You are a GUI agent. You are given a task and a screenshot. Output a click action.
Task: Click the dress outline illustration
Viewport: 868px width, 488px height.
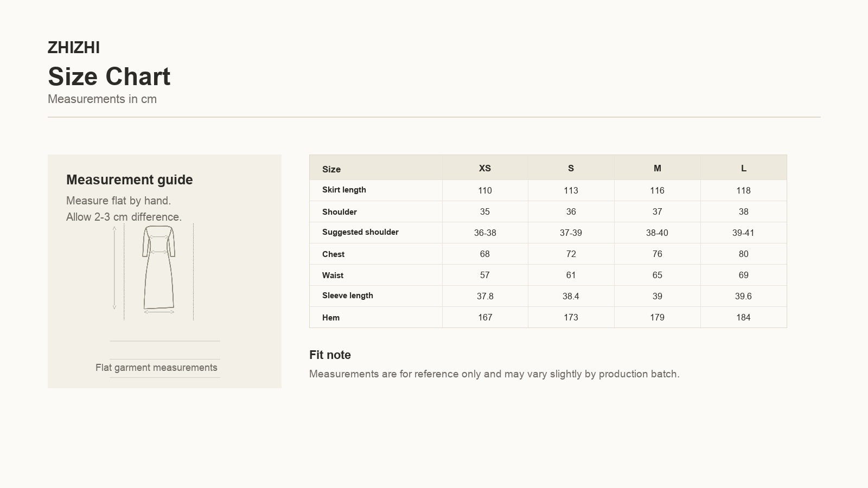[x=159, y=268]
